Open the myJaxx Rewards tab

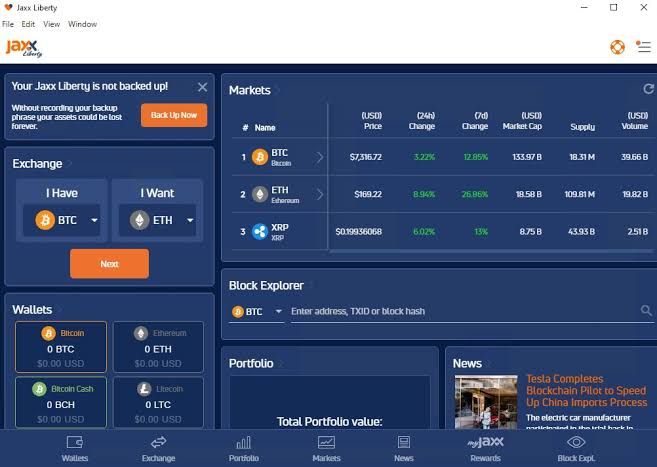pos(485,449)
